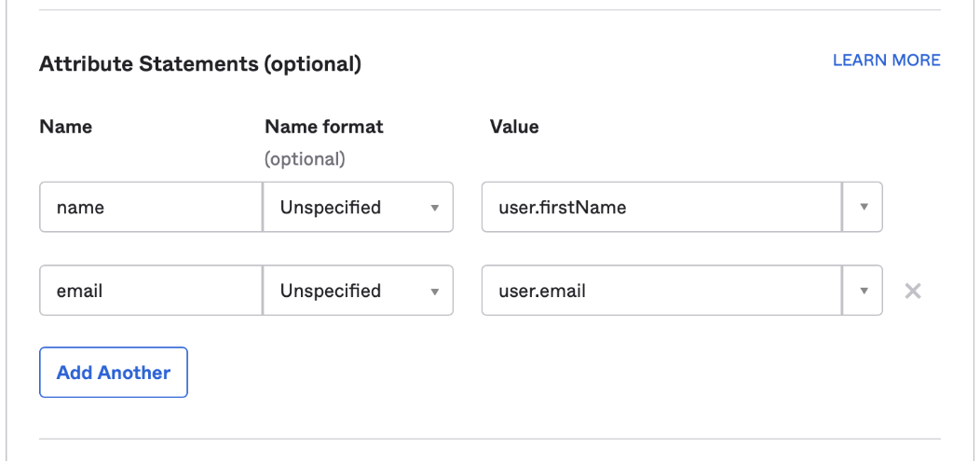This screenshot has width=980, height=462.
Task: Click the small triangle in first Unspecified select
Action: tap(434, 208)
